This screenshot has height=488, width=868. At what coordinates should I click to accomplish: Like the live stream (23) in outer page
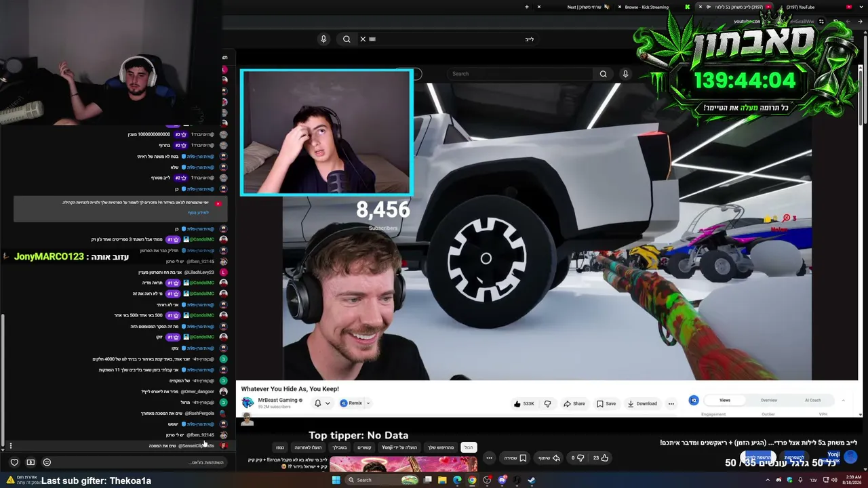(x=600, y=457)
